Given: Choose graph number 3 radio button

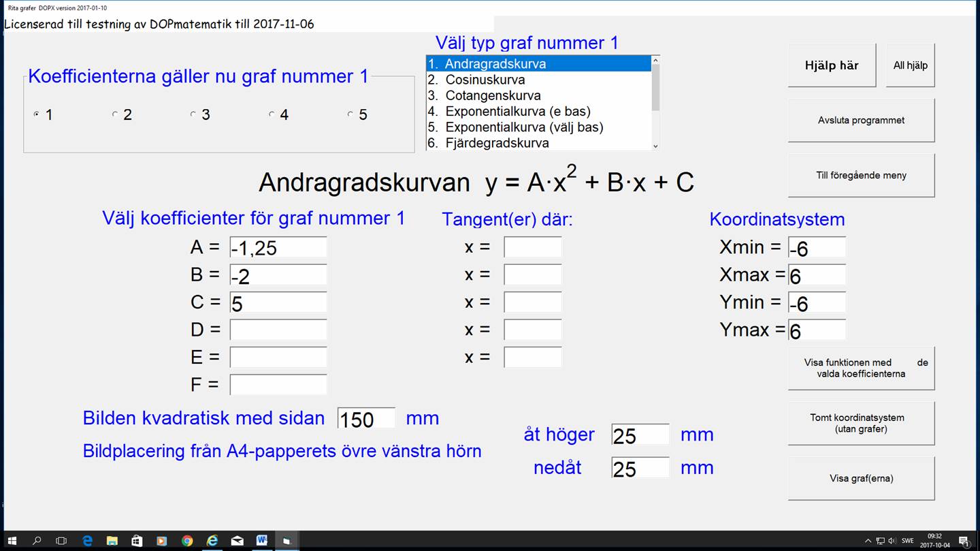Looking at the screenshot, I should pos(193,114).
